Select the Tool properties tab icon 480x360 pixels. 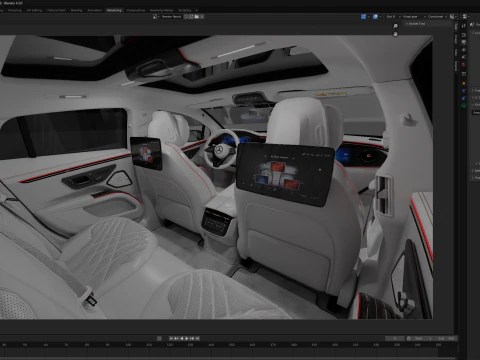(x=464, y=26)
